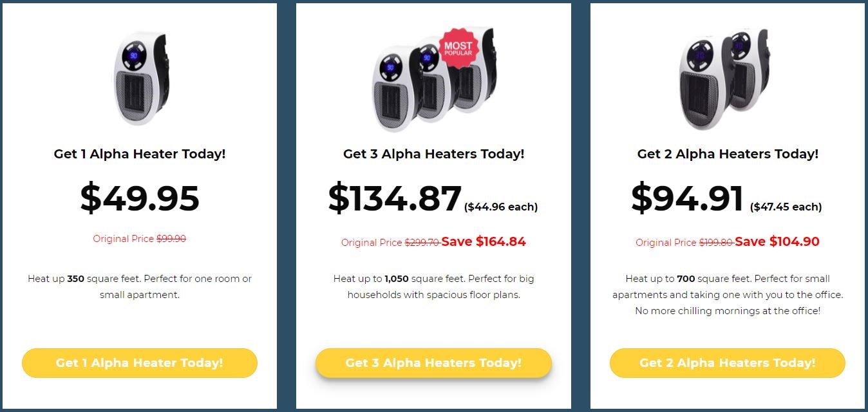Click the ($47.45 each) unit price
This screenshot has width=868, height=412.
[786, 207]
